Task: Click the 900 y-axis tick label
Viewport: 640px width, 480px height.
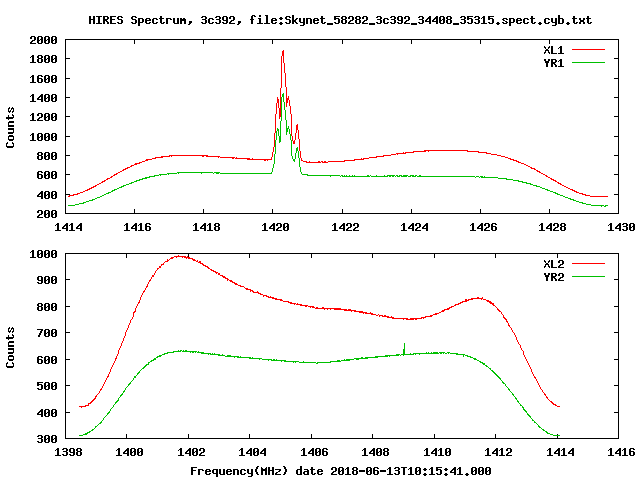Action: click(47, 280)
